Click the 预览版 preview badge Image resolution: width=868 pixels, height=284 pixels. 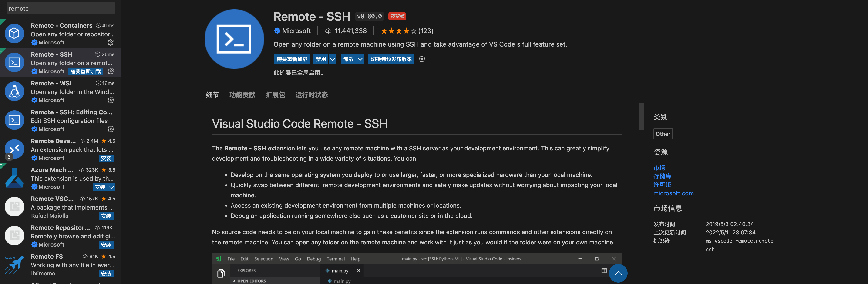pos(397,16)
